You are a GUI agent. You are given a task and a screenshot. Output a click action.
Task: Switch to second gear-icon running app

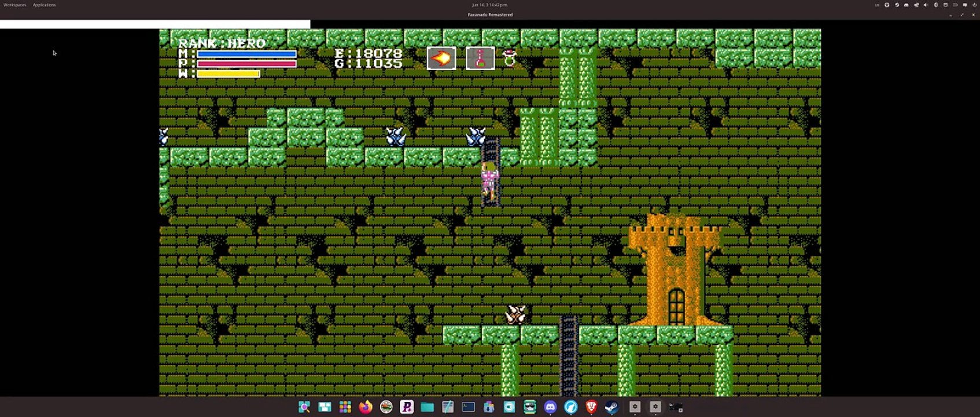pyautogui.click(x=655, y=407)
